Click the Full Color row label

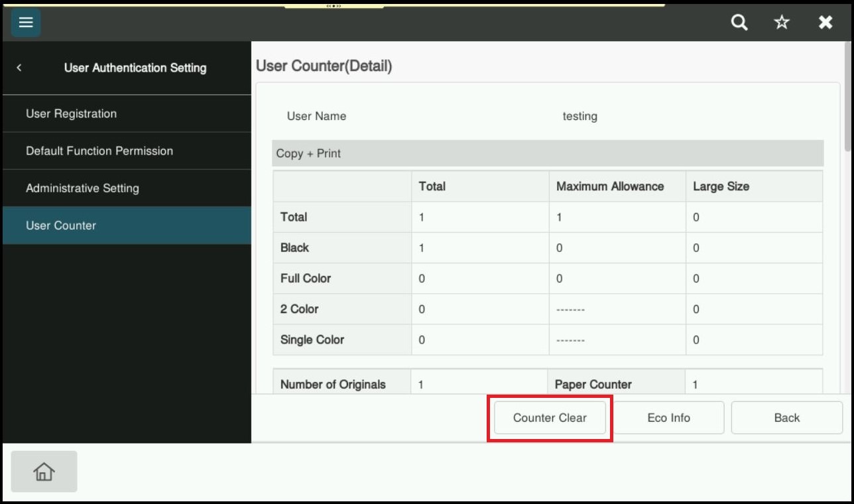[x=306, y=279]
